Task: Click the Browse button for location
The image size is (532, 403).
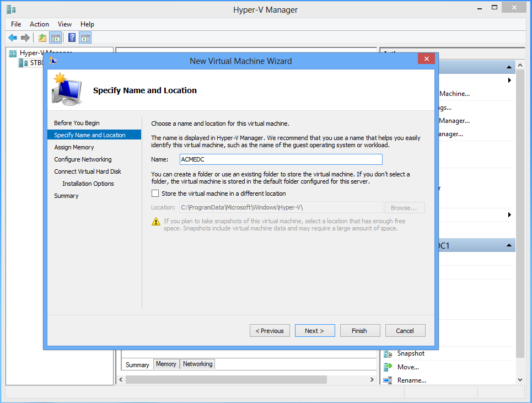Action: coord(405,208)
